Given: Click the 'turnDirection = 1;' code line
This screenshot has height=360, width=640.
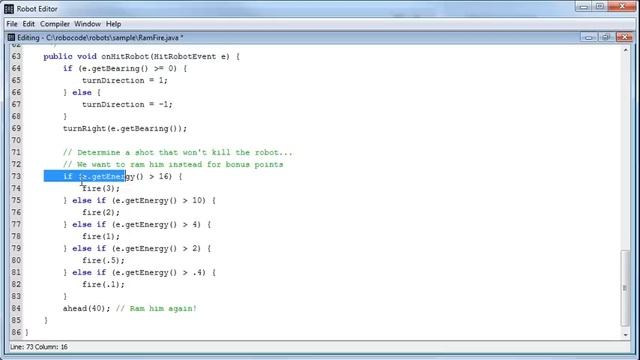Looking at the screenshot, I should [x=125, y=80].
